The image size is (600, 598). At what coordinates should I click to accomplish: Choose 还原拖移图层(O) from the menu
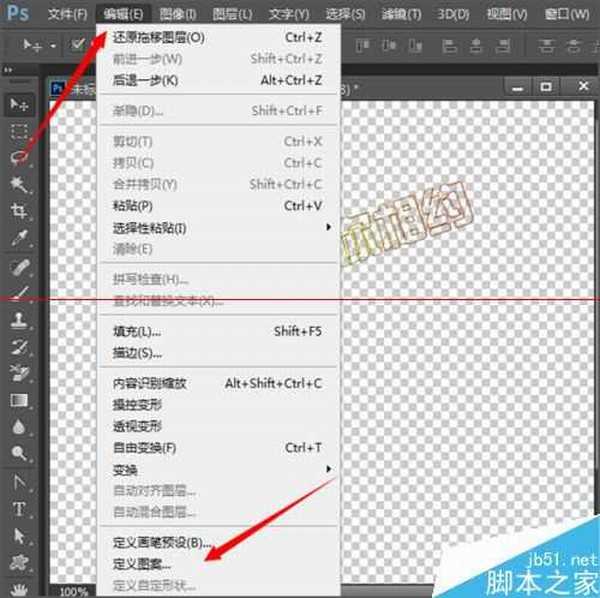(x=218, y=37)
